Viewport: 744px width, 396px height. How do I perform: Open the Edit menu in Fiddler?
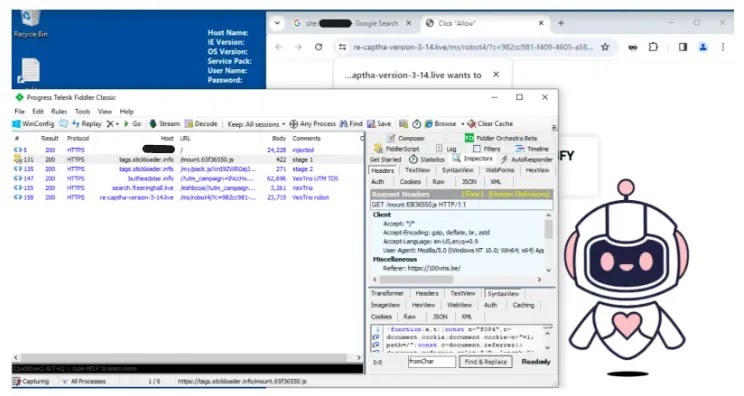pos(38,111)
